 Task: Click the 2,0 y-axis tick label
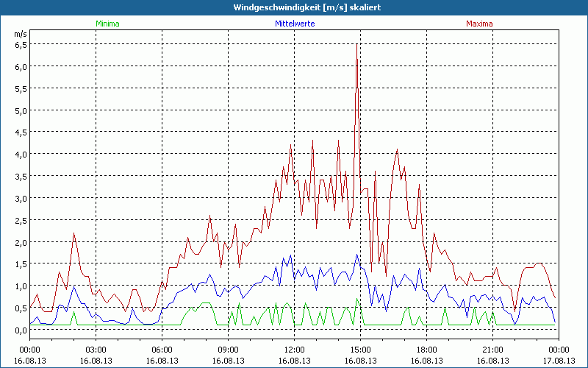point(21,242)
